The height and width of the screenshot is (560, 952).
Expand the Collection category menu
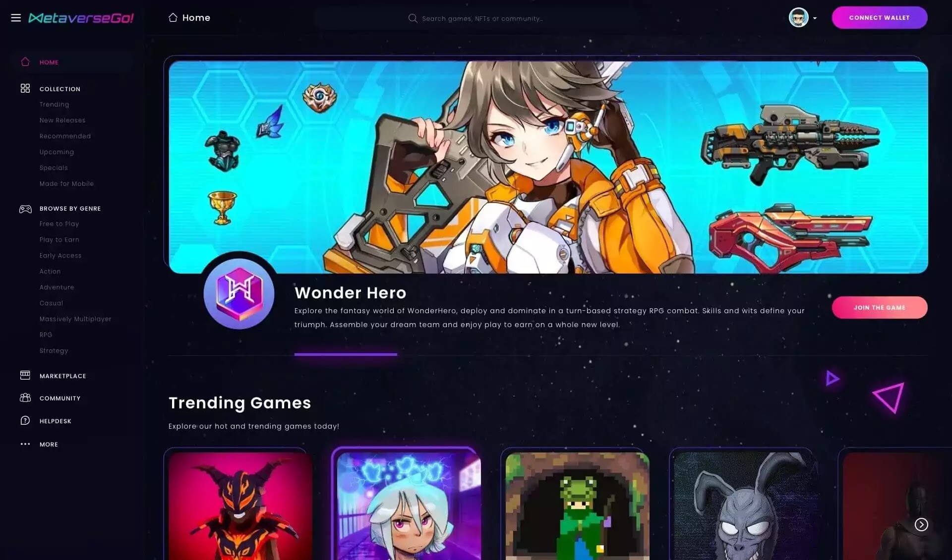pos(60,89)
